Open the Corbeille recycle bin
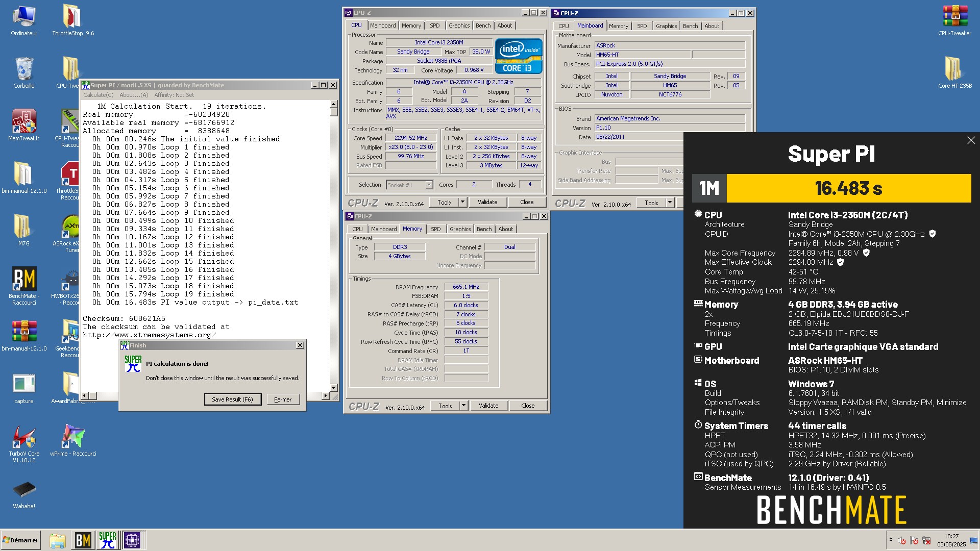The height and width of the screenshot is (551, 980). (x=24, y=73)
